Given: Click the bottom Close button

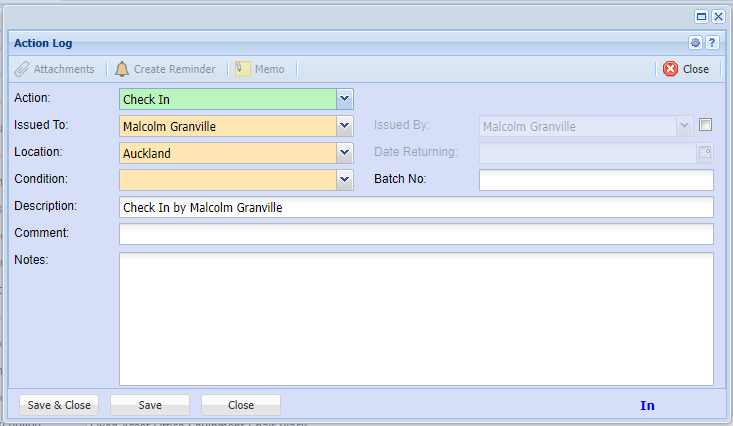Looking at the screenshot, I should point(240,405).
